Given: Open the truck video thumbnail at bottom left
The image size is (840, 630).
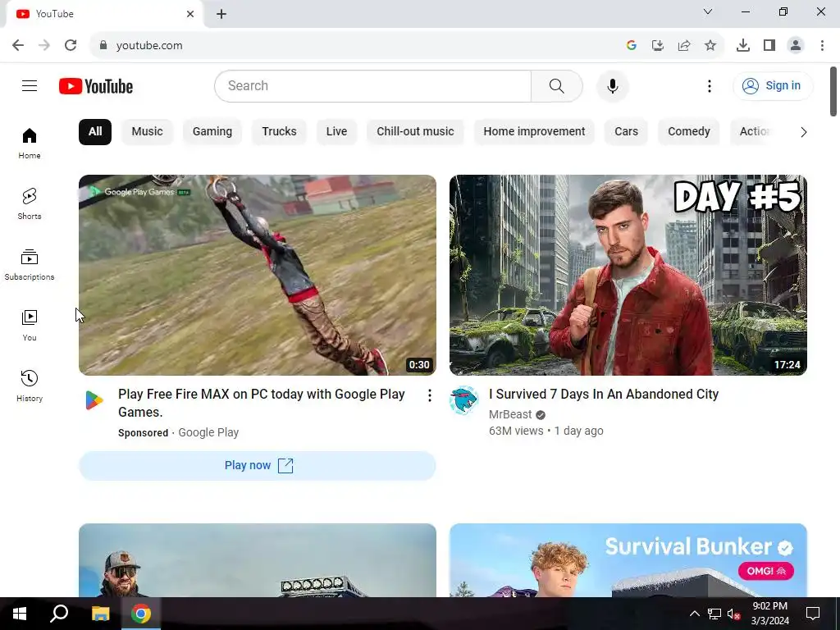Looking at the screenshot, I should pos(257,560).
